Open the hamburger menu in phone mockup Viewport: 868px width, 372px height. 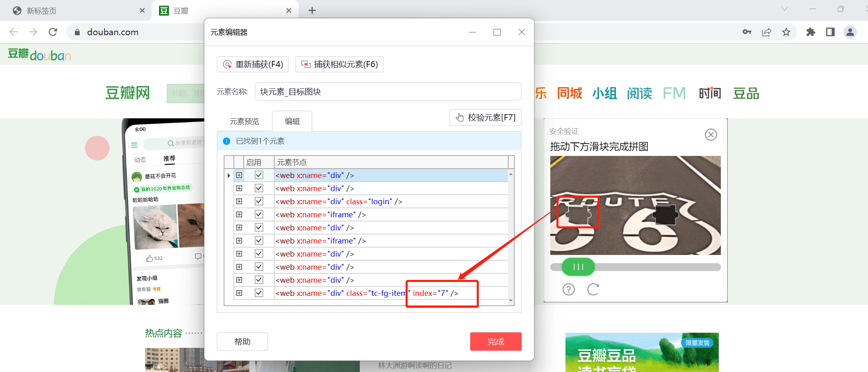point(134,145)
